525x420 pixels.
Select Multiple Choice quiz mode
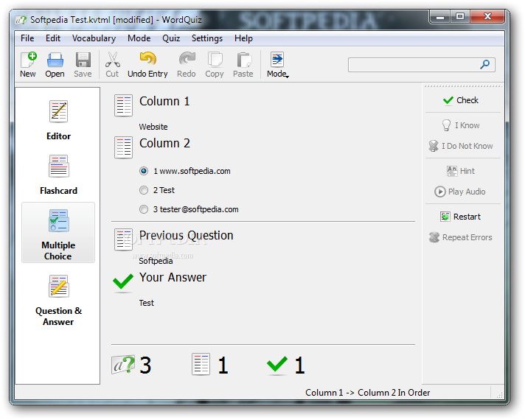click(58, 233)
